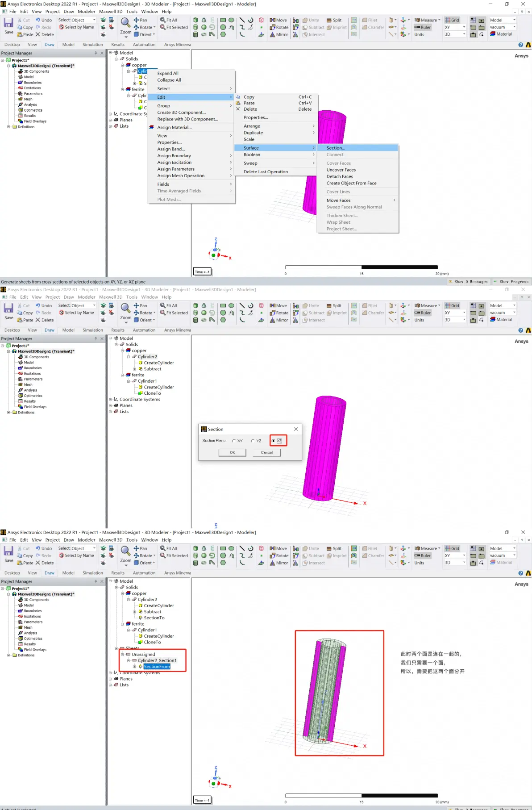Image resolution: width=532 pixels, height=810 pixels.
Task: Click Cancel in the Section dialog
Action: click(267, 452)
